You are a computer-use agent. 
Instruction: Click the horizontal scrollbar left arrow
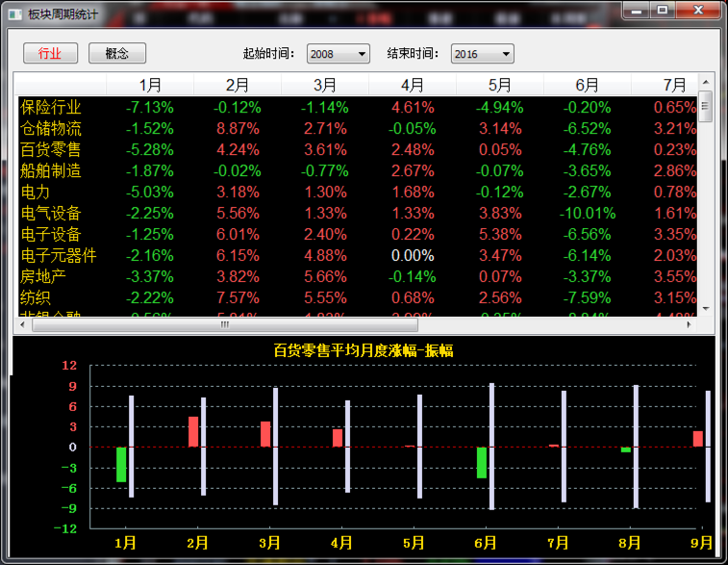(23, 324)
